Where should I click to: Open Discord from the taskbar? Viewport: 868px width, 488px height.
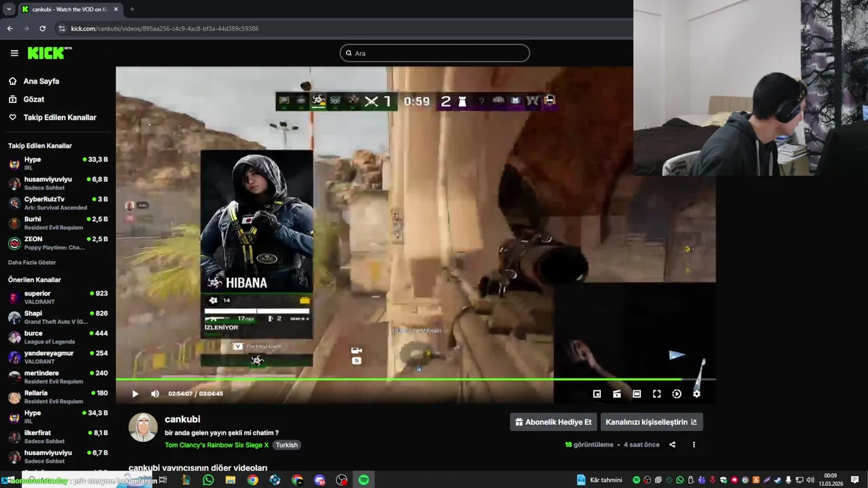pyautogui.click(x=319, y=480)
